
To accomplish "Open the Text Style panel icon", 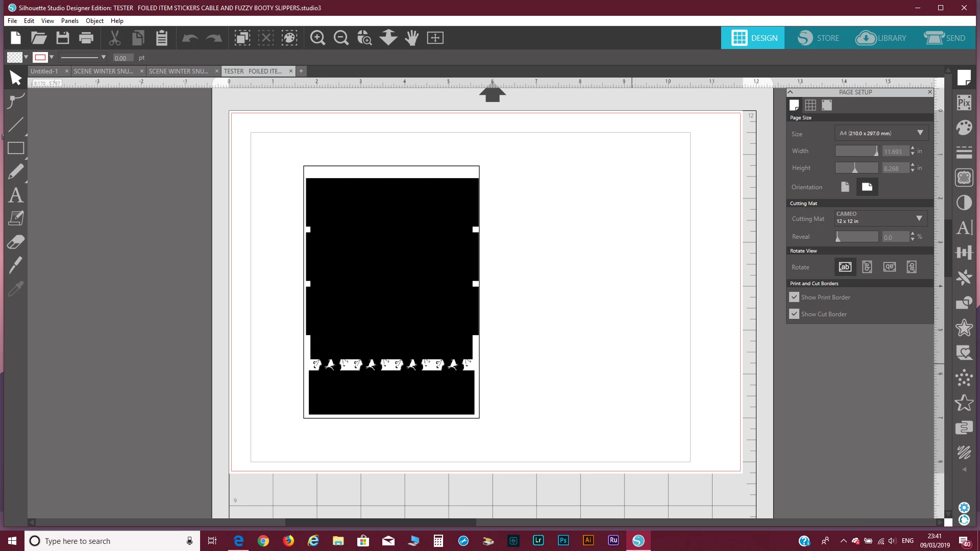I will coord(964,228).
